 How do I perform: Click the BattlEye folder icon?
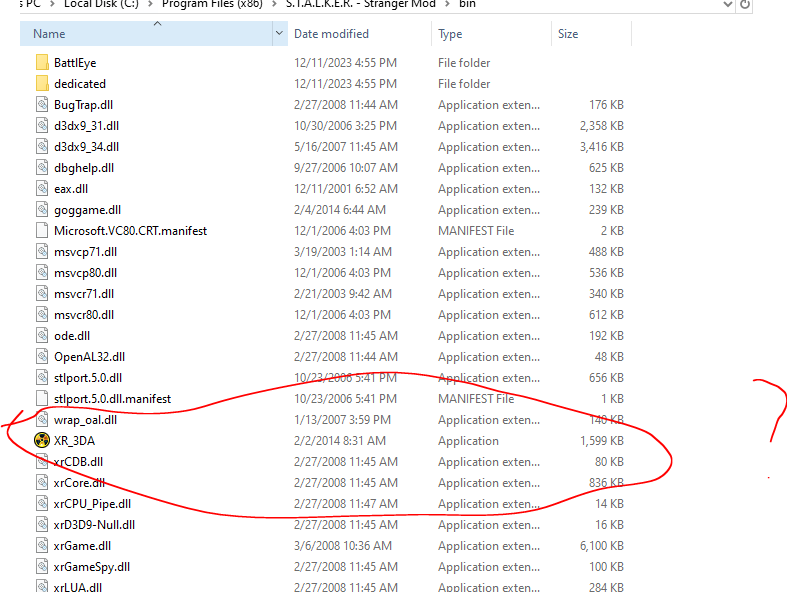click(x=43, y=62)
